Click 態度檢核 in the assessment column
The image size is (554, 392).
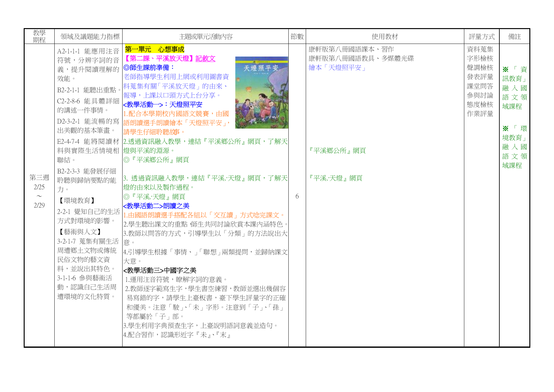(480, 105)
